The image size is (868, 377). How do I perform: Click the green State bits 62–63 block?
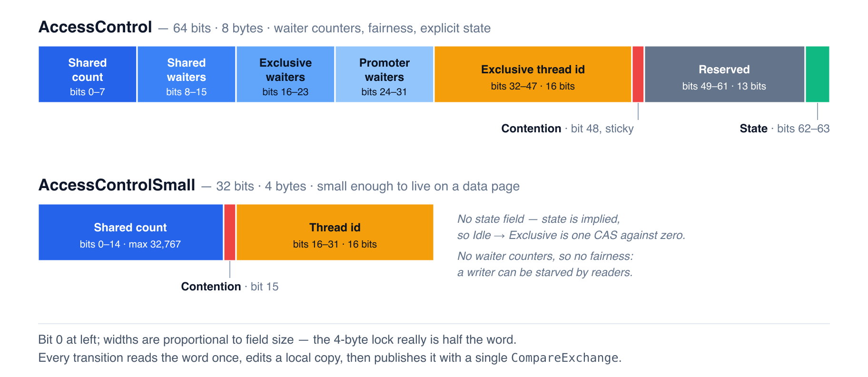tap(818, 74)
